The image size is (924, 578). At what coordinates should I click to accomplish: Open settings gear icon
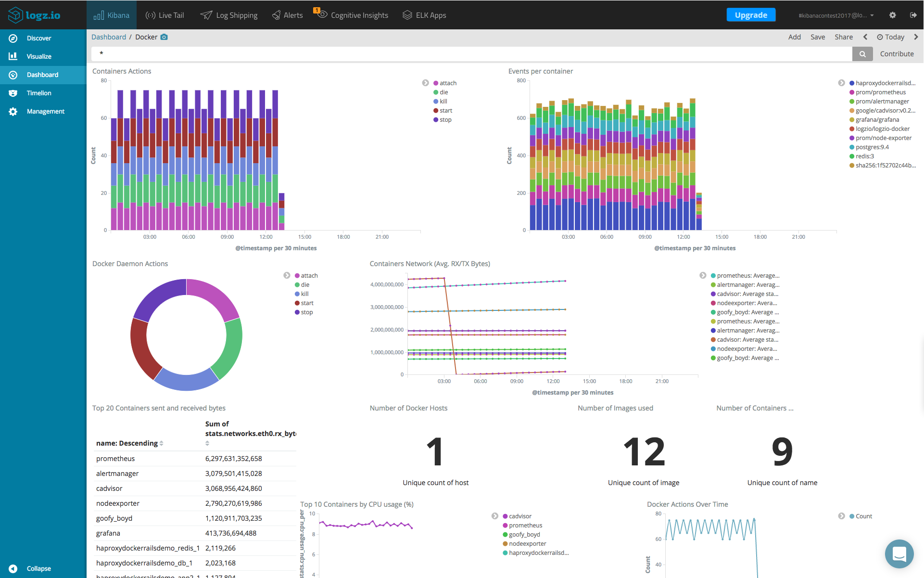(893, 15)
